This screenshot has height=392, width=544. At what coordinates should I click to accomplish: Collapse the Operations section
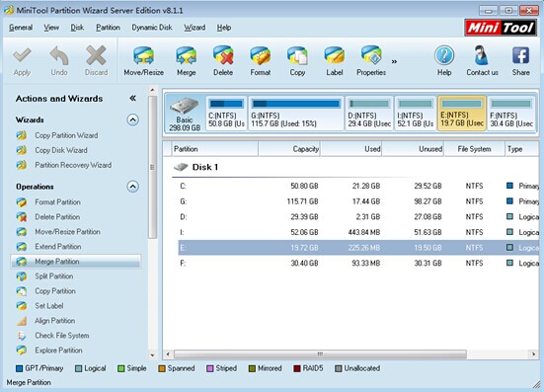pyautogui.click(x=132, y=187)
